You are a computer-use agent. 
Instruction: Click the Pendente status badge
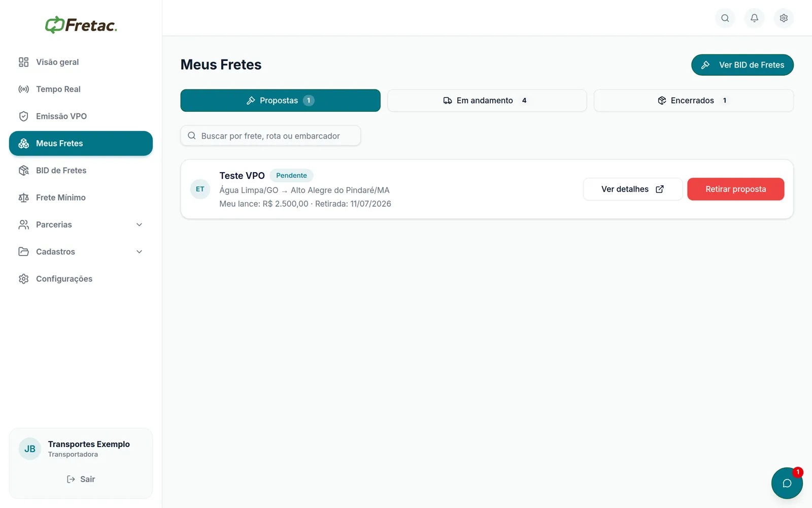coord(291,175)
